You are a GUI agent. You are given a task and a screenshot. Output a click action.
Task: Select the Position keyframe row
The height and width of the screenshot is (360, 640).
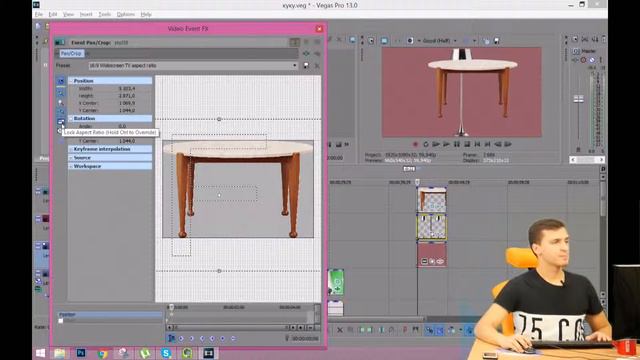coord(110,314)
